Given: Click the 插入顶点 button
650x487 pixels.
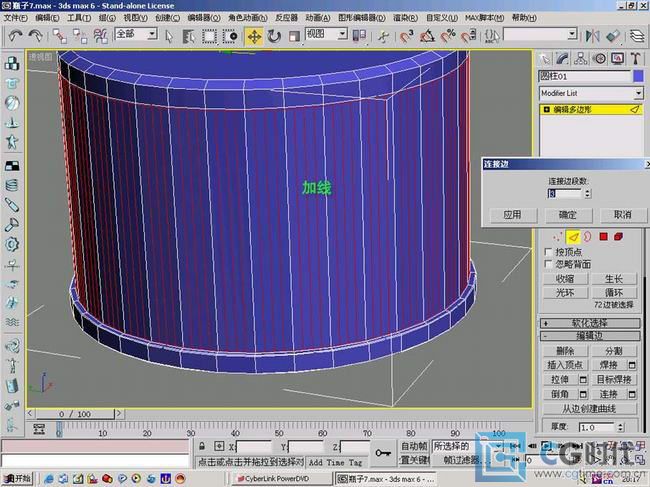Looking at the screenshot, I should click(x=565, y=365).
